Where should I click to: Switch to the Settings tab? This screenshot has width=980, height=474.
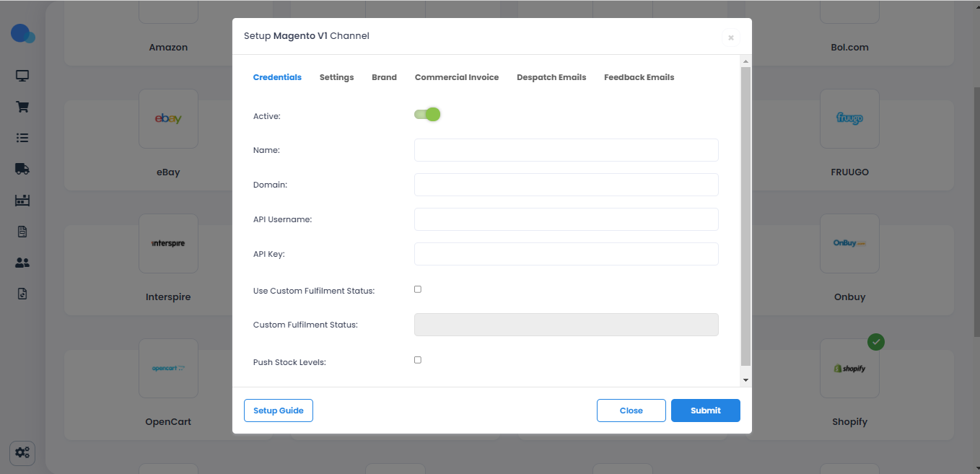coord(336,77)
